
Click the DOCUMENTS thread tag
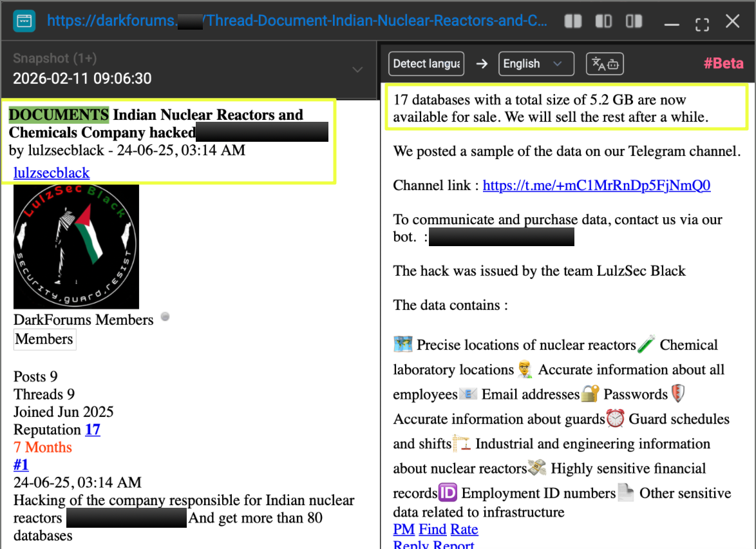(59, 115)
